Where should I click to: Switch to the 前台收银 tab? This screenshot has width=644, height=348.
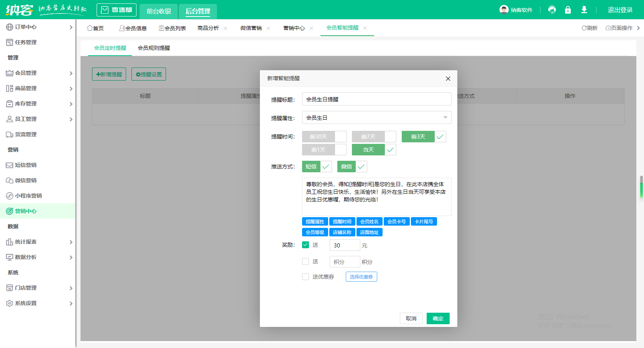coord(159,11)
